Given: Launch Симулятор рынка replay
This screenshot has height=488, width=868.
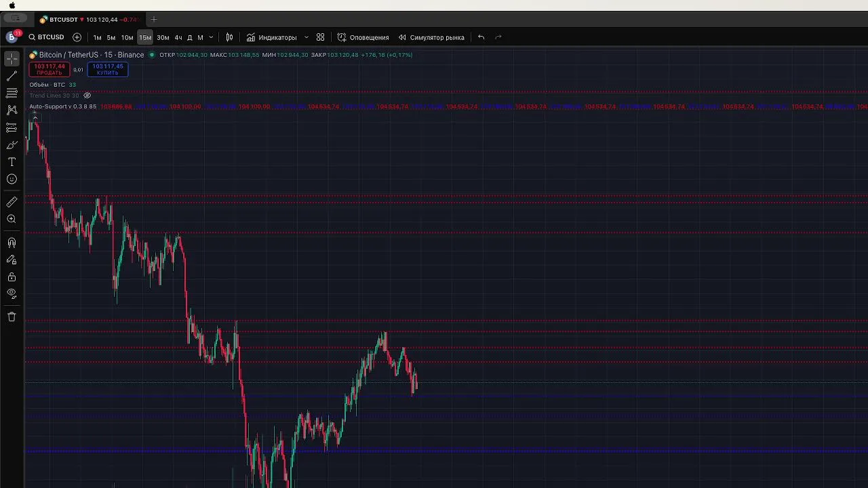Looking at the screenshot, I should point(431,37).
